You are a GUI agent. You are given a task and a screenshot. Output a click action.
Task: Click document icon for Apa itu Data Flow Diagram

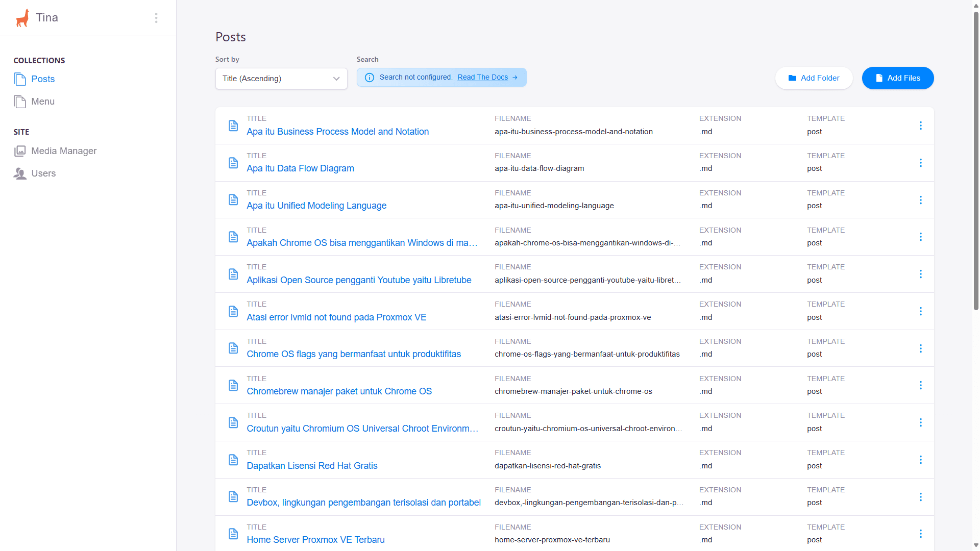click(x=233, y=163)
